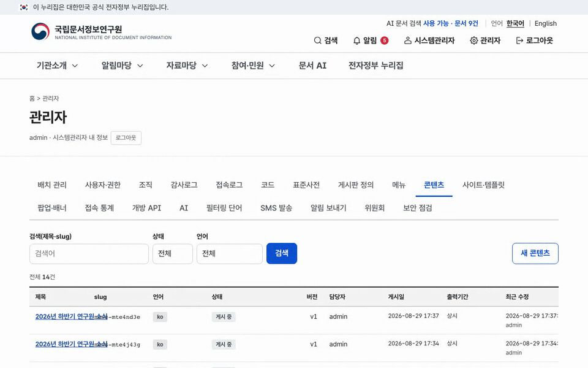
Task: Click the 검색어 search input field
Action: (x=89, y=254)
